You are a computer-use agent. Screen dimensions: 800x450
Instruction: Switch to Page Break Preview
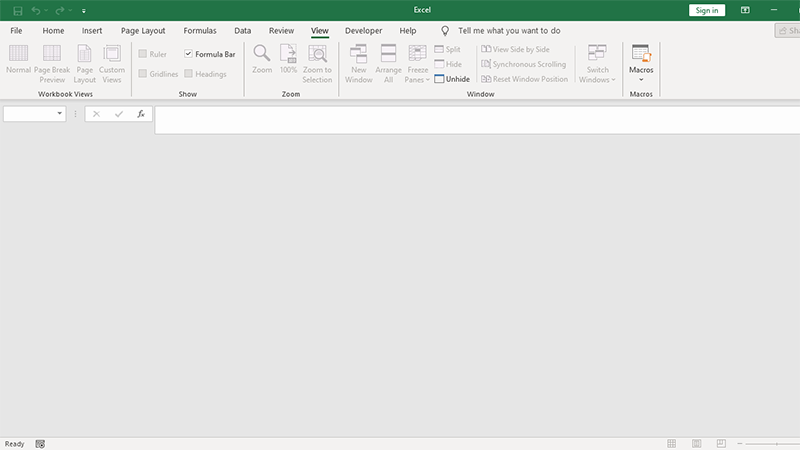52,64
